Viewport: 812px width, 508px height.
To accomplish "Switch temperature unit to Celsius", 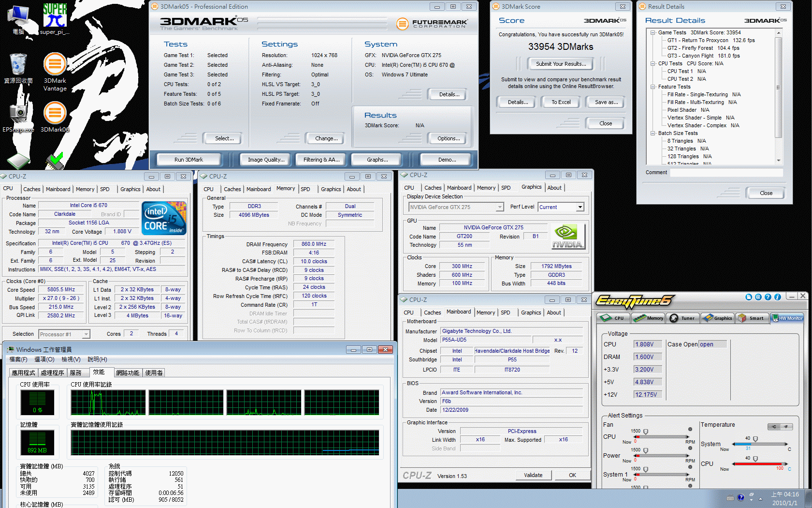I will [x=774, y=427].
